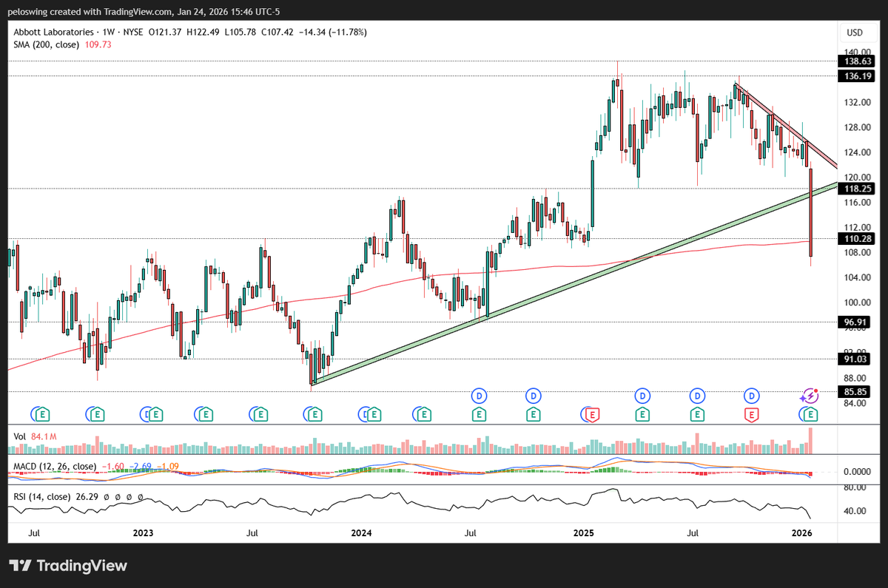Viewport: 888px width, 588px height.
Task: Select the MACD (12, 26, close) legend
Action: (55, 466)
